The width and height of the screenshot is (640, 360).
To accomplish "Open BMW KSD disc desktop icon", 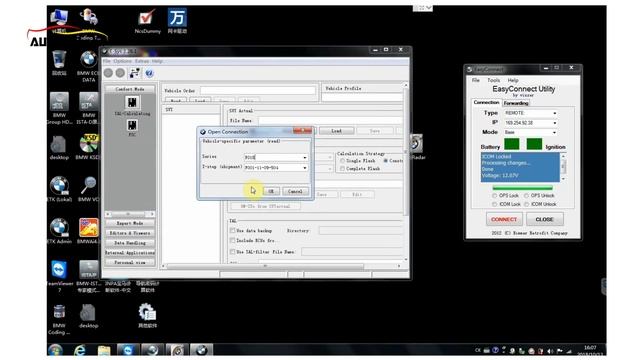I will point(88,147).
